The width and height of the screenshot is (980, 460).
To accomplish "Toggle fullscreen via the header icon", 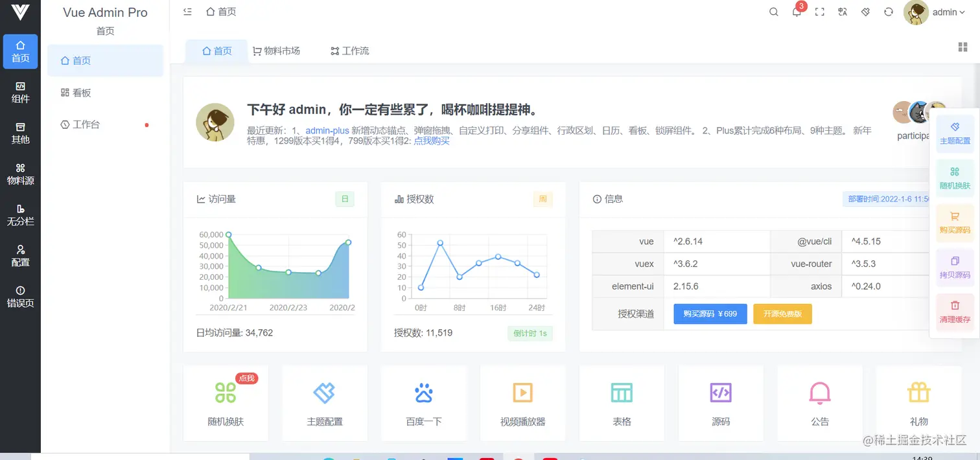I will click(819, 12).
